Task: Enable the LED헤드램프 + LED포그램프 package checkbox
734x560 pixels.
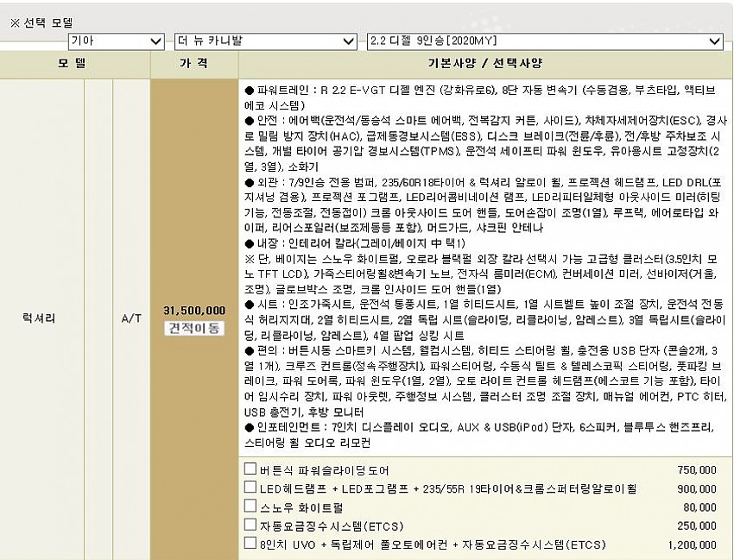Action: pyautogui.click(x=250, y=488)
